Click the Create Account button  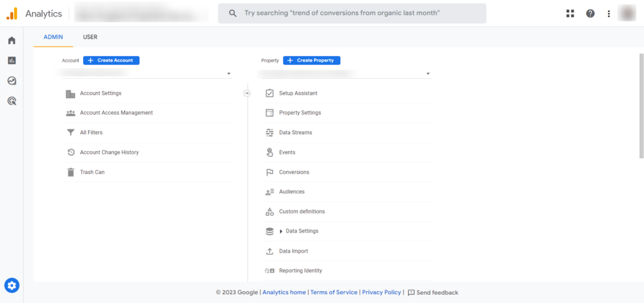click(111, 60)
